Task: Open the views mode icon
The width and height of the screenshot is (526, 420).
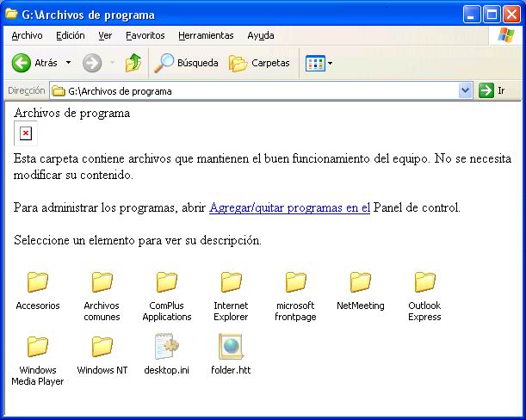Action: point(315,63)
